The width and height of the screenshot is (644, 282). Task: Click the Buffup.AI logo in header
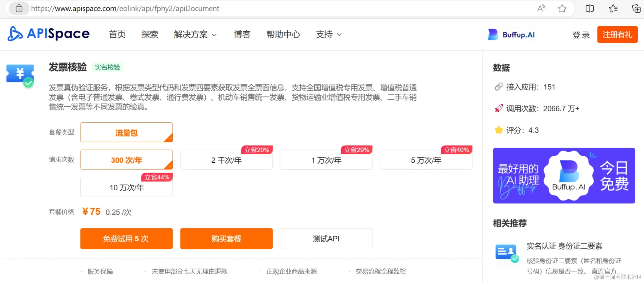click(x=512, y=35)
